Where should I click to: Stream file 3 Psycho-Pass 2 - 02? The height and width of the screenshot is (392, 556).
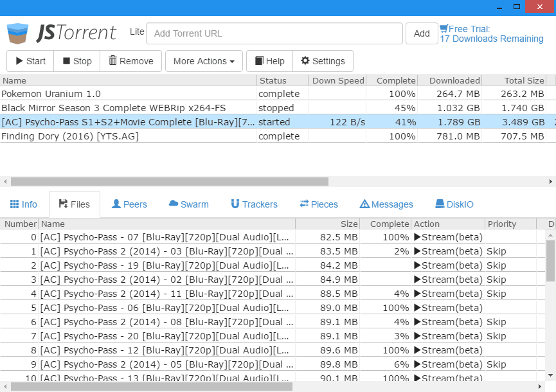point(448,280)
